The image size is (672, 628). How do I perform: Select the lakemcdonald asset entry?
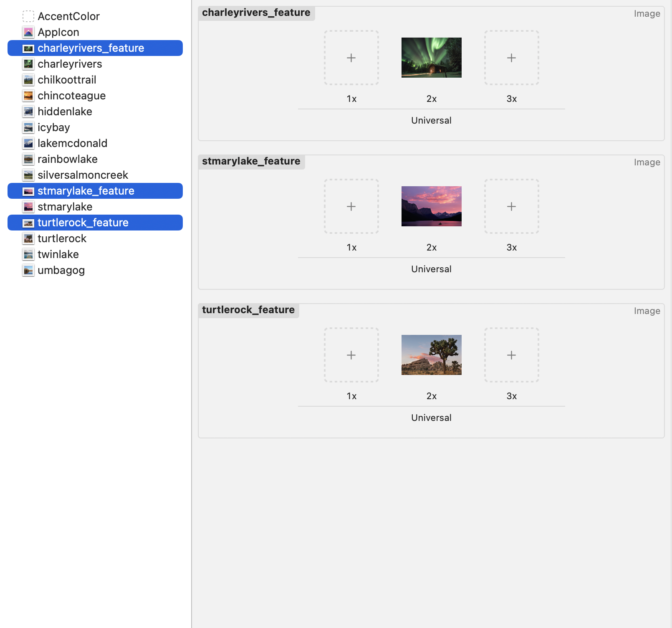[72, 143]
